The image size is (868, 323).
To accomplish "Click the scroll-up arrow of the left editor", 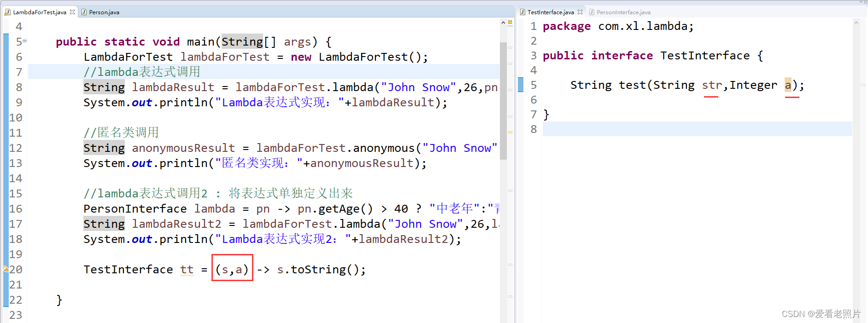I will 503,23.
